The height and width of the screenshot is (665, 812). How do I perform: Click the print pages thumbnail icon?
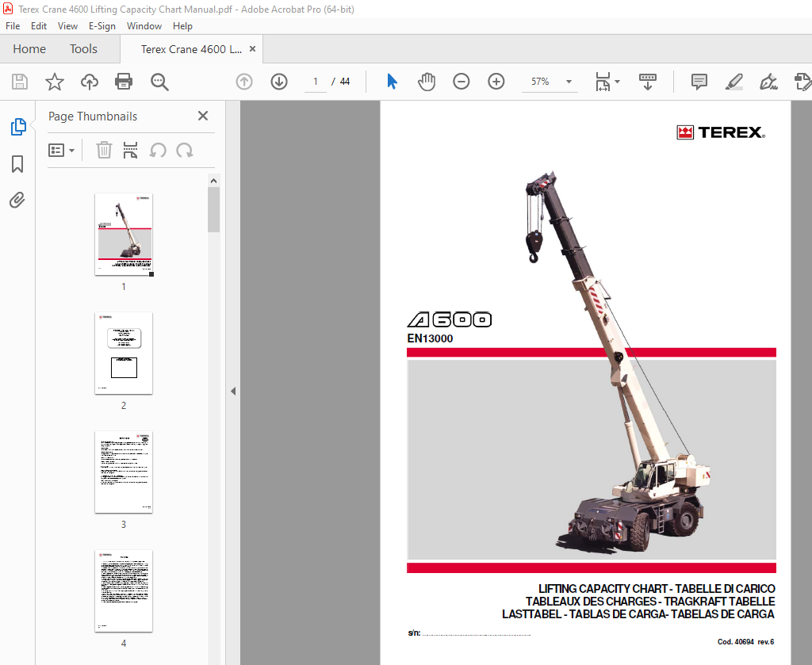(131, 150)
